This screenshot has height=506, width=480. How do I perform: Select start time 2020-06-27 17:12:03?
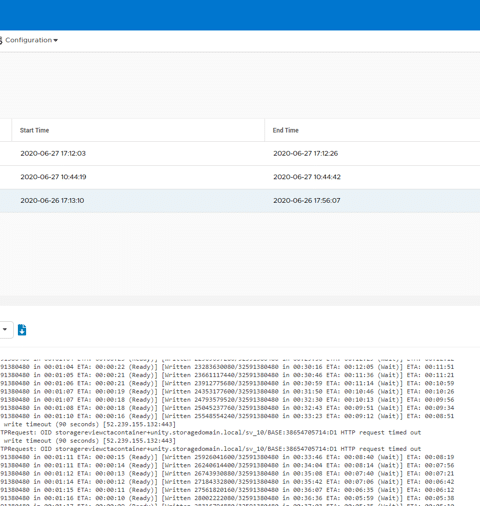53,153
